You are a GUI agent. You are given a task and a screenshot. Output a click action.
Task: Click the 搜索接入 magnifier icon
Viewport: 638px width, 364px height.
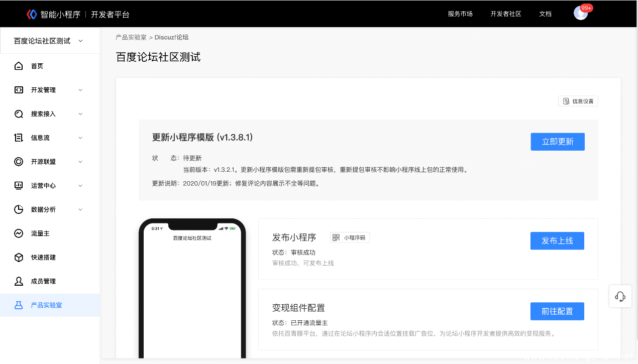(19, 114)
